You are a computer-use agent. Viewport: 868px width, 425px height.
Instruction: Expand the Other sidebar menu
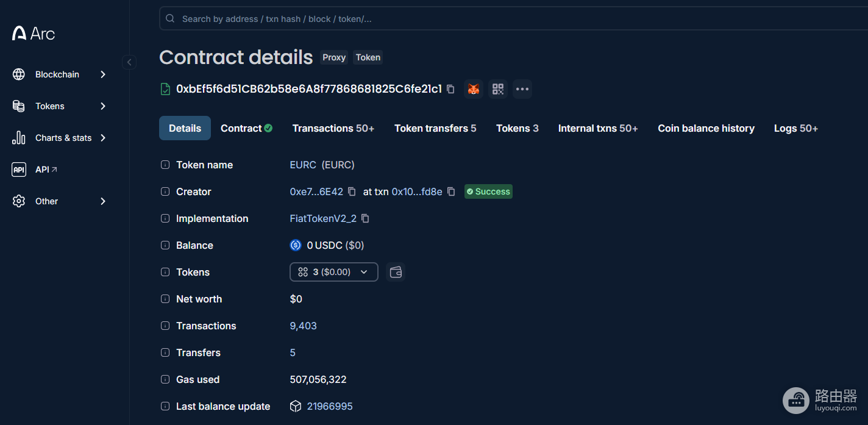[103, 201]
